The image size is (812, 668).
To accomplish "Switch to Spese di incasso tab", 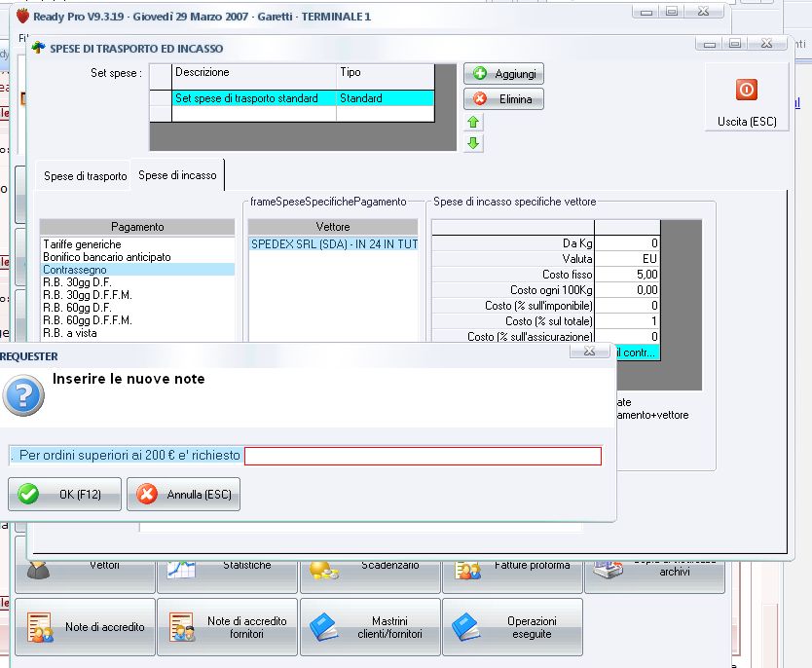I will click(x=177, y=175).
